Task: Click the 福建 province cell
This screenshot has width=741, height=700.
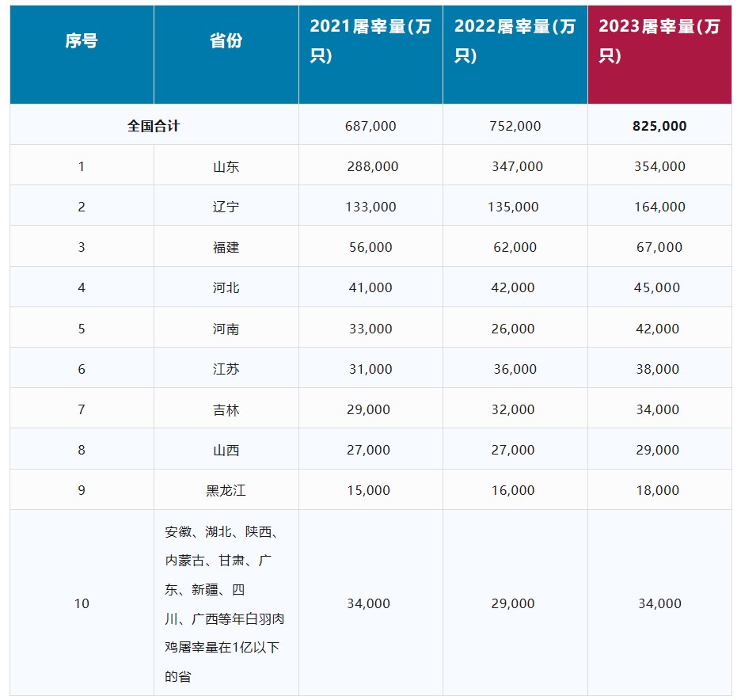Action: point(226,247)
